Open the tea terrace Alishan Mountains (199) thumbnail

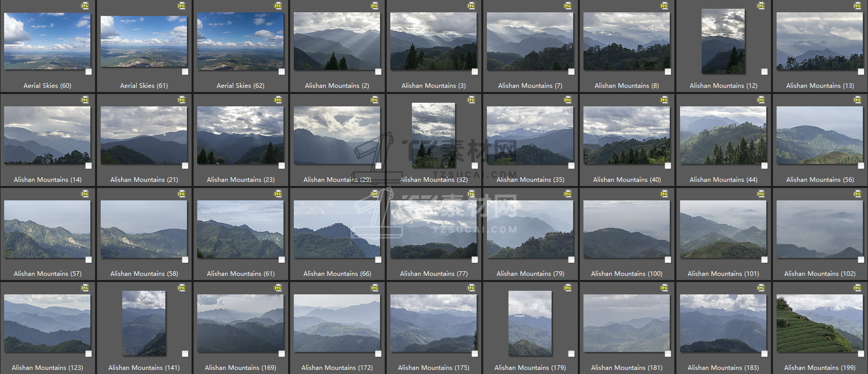(820, 323)
